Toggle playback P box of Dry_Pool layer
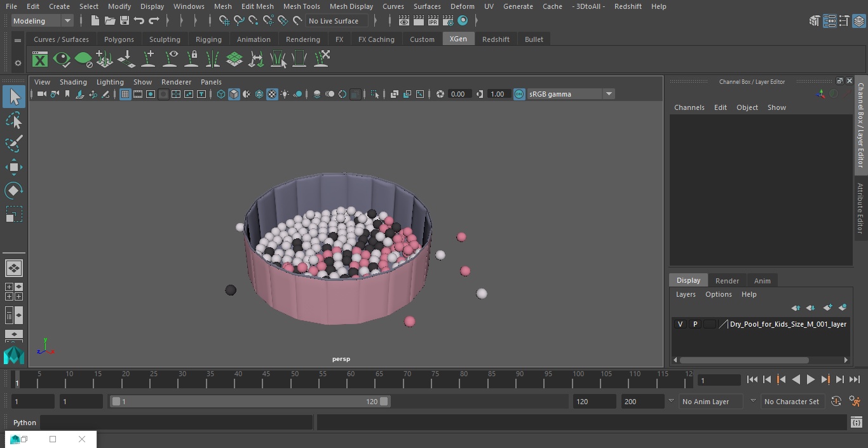 695,324
